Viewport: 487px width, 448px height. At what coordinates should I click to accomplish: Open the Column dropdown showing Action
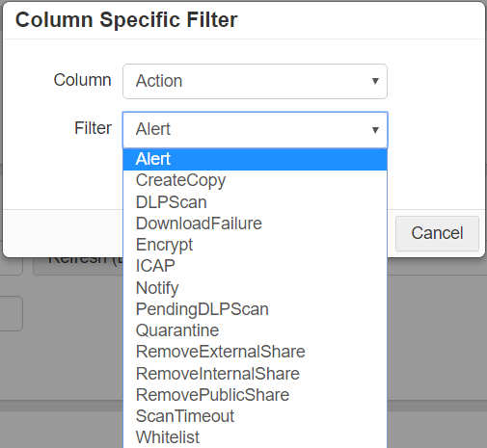255,81
